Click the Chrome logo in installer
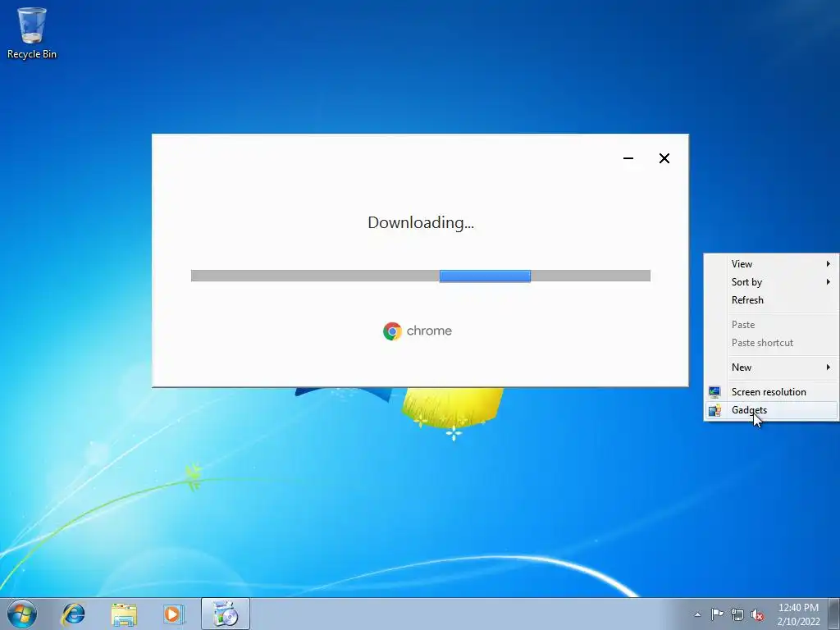The height and width of the screenshot is (630, 840). pyautogui.click(x=392, y=331)
